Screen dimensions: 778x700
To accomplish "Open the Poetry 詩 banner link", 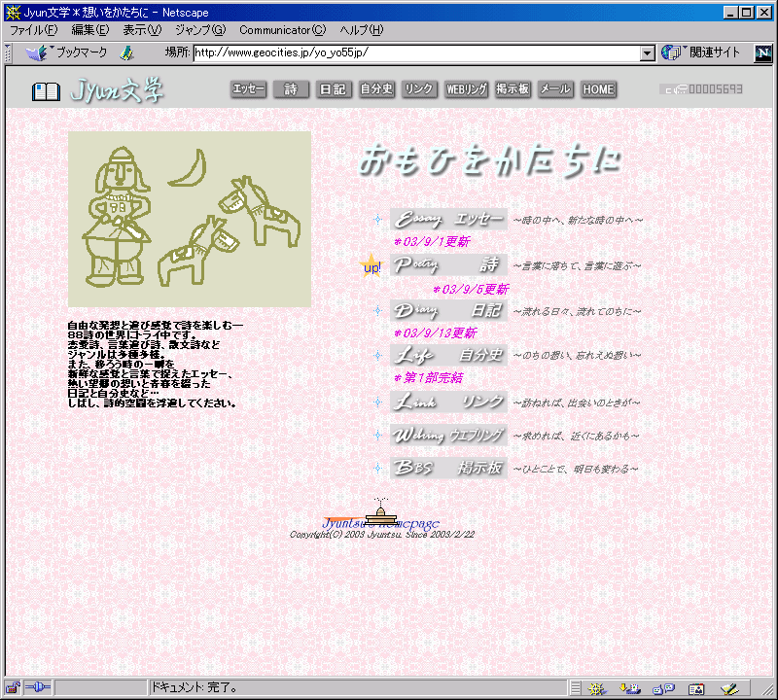I will coord(448,264).
